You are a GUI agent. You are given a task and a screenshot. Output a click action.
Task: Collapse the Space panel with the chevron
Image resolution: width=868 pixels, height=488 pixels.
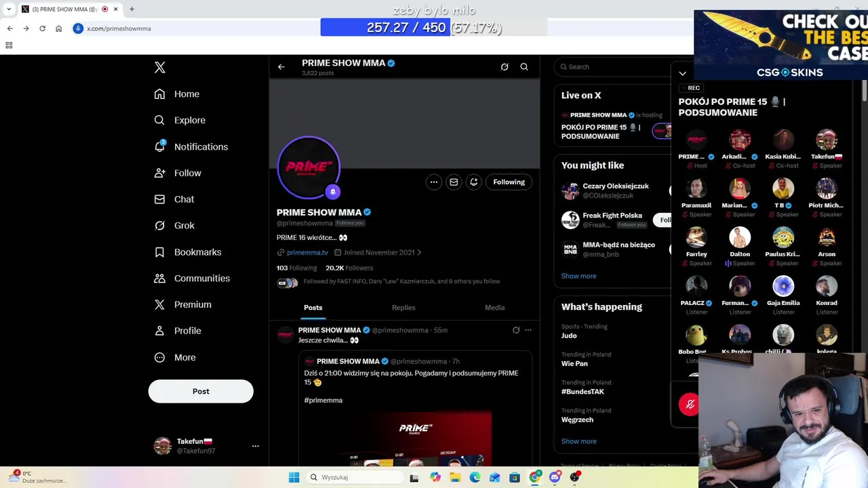(683, 73)
